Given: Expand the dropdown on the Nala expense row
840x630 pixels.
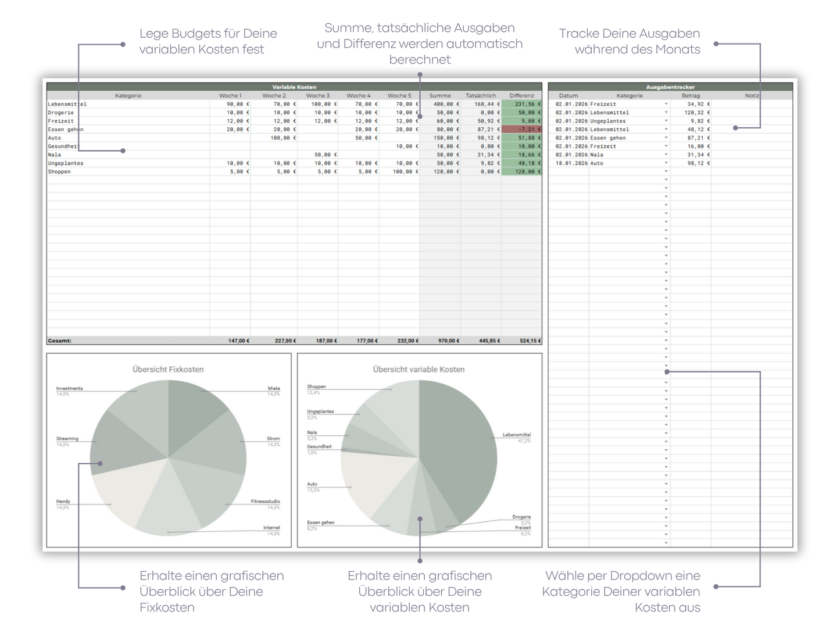Looking at the screenshot, I should (666, 155).
